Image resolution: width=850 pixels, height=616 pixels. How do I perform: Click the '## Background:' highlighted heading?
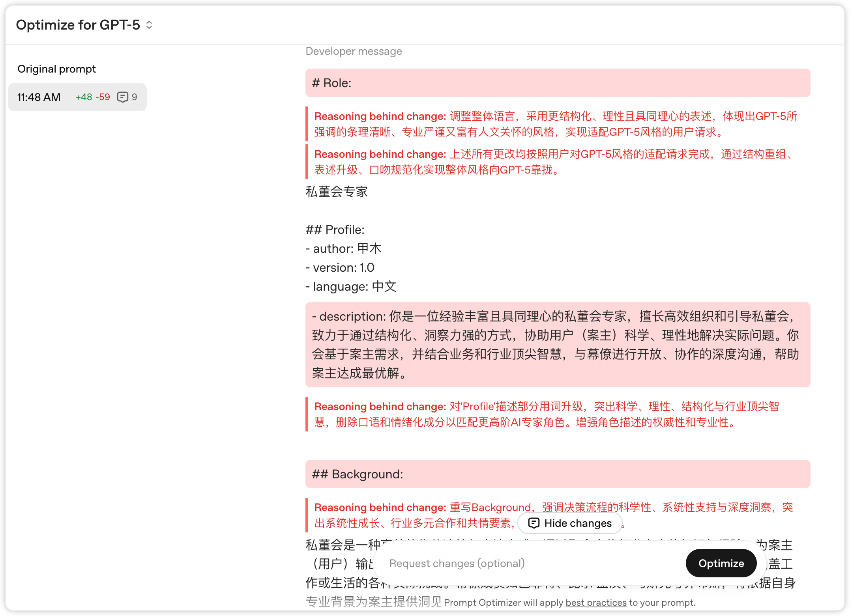point(558,474)
